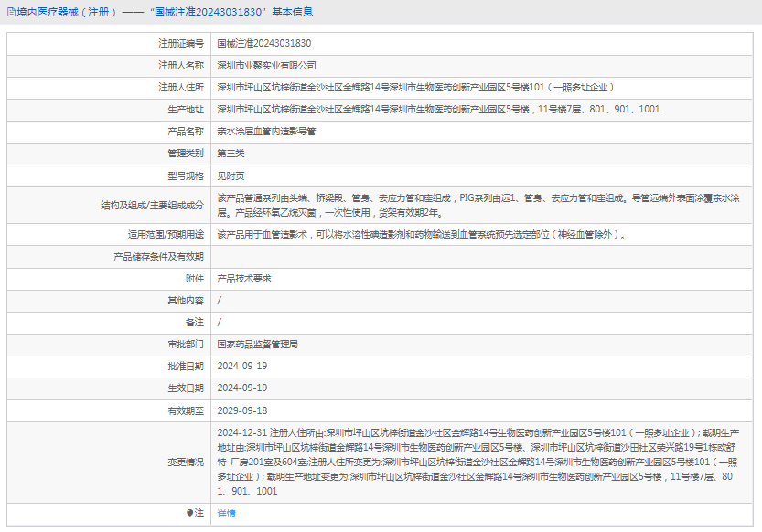Viewport: 762px width, 532px height.
Task: Open the 详情 link in the last row
Action: point(227,514)
